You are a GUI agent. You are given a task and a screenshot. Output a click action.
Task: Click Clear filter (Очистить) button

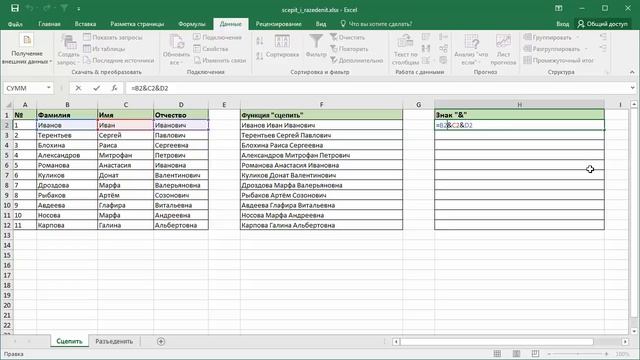tap(347, 37)
